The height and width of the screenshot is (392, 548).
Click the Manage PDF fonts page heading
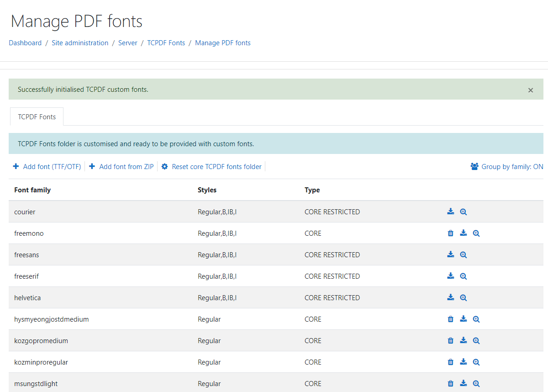[77, 21]
